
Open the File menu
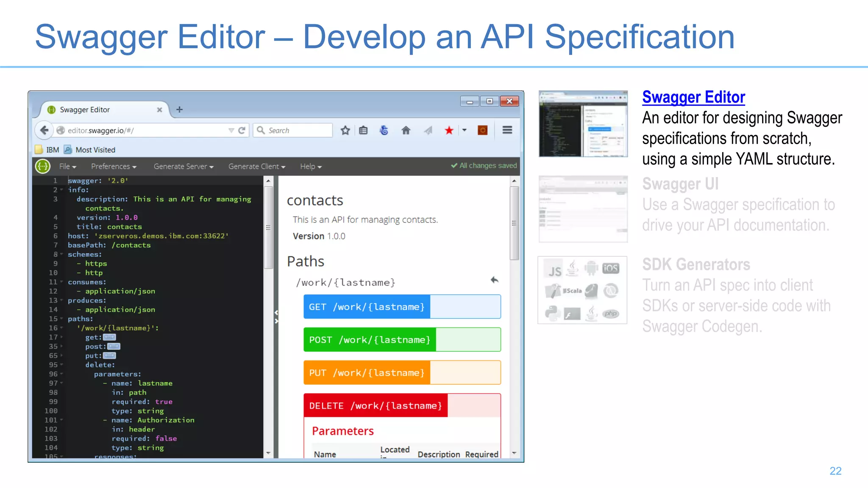[x=68, y=166]
